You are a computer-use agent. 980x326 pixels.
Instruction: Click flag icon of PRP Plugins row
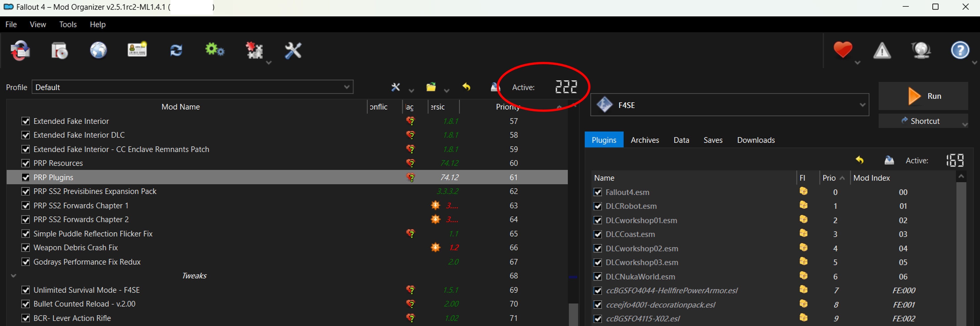410,177
